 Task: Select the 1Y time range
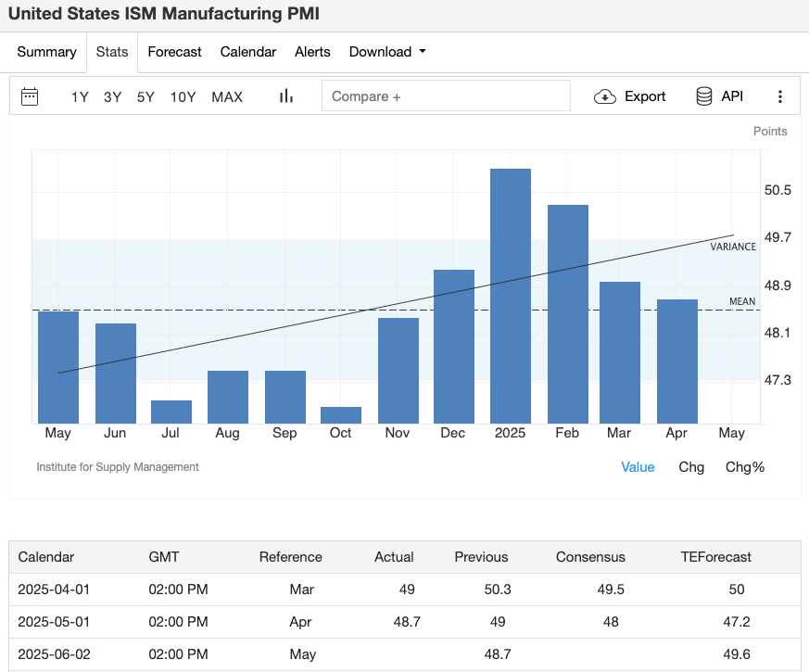pyautogui.click(x=80, y=96)
